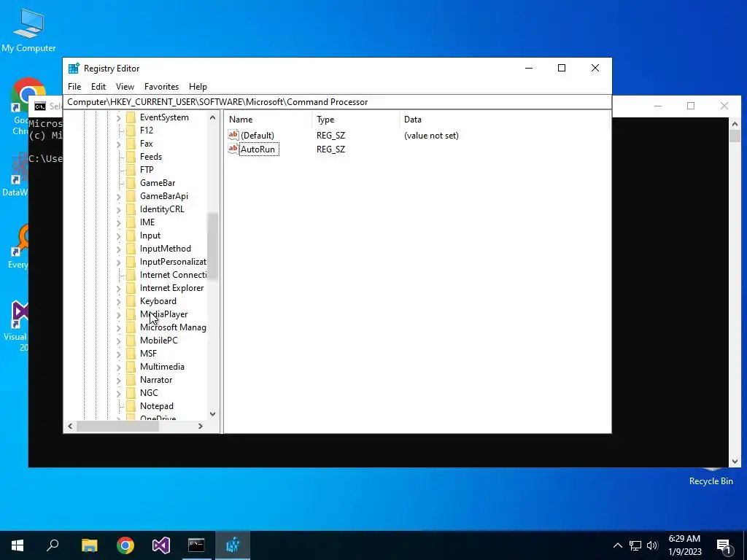Open Visual Studio from the taskbar
The height and width of the screenshot is (560, 747).
pyautogui.click(x=161, y=545)
